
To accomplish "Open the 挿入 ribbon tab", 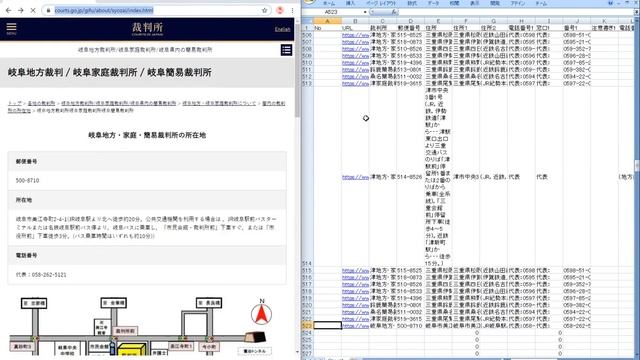I will pyautogui.click(x=350, y=3).
